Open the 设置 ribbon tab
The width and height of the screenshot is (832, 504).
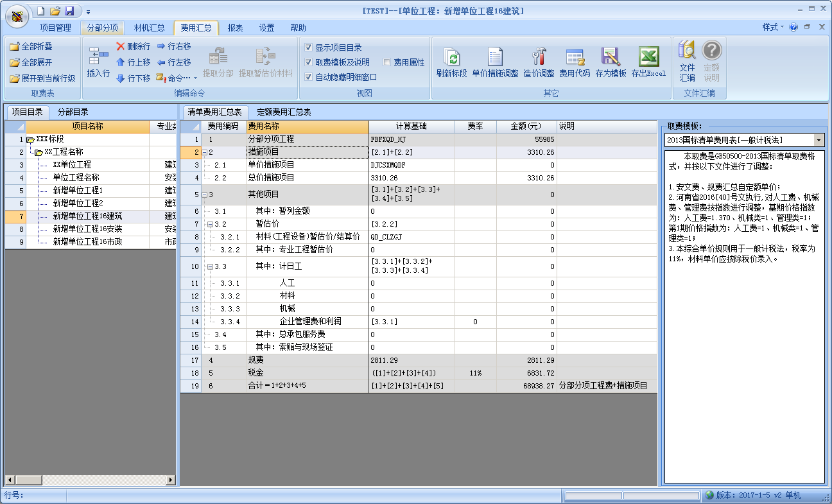click(x=267, y=28)
